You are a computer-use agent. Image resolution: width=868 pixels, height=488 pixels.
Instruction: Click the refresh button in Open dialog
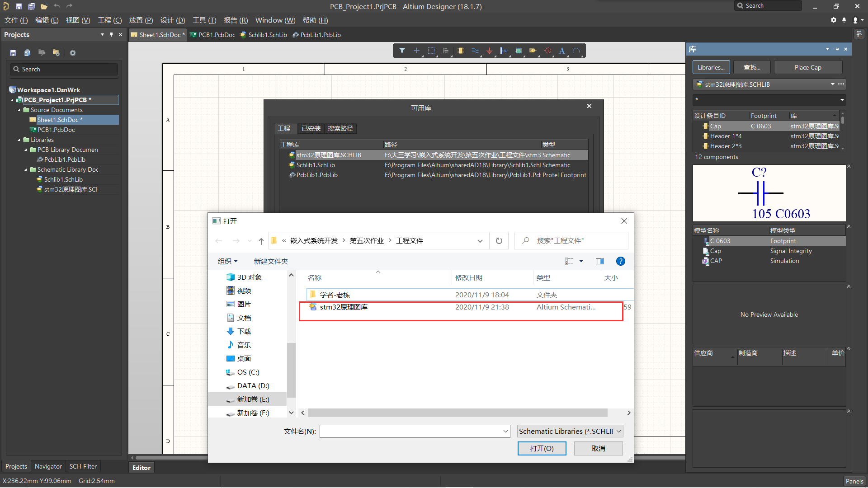pyautogui.click(x=499, y=241)
